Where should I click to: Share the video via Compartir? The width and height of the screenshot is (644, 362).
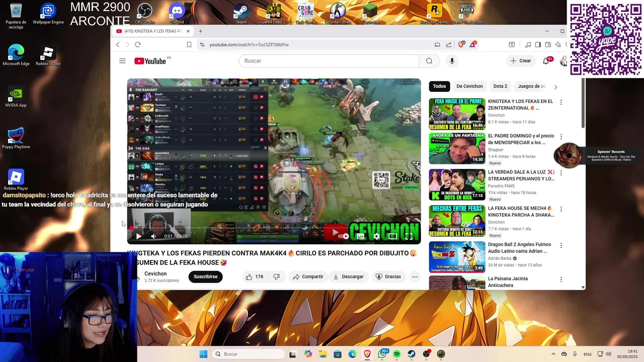(x=308, y=277)
